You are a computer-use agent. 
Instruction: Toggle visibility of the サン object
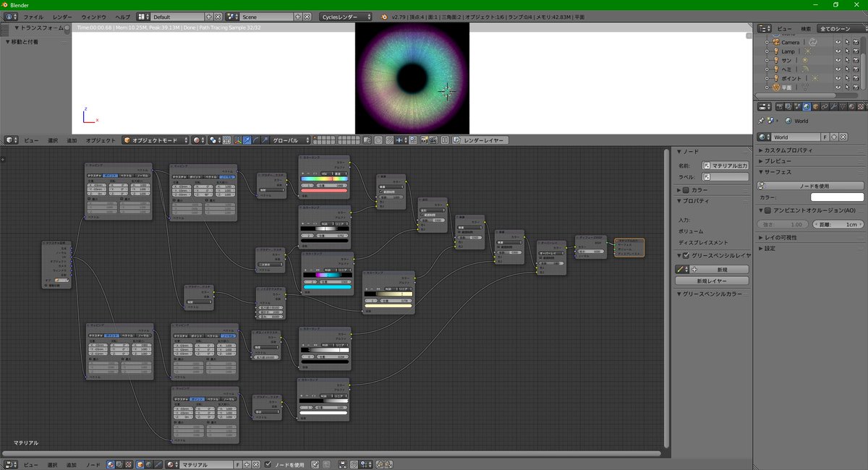(838, 60)
